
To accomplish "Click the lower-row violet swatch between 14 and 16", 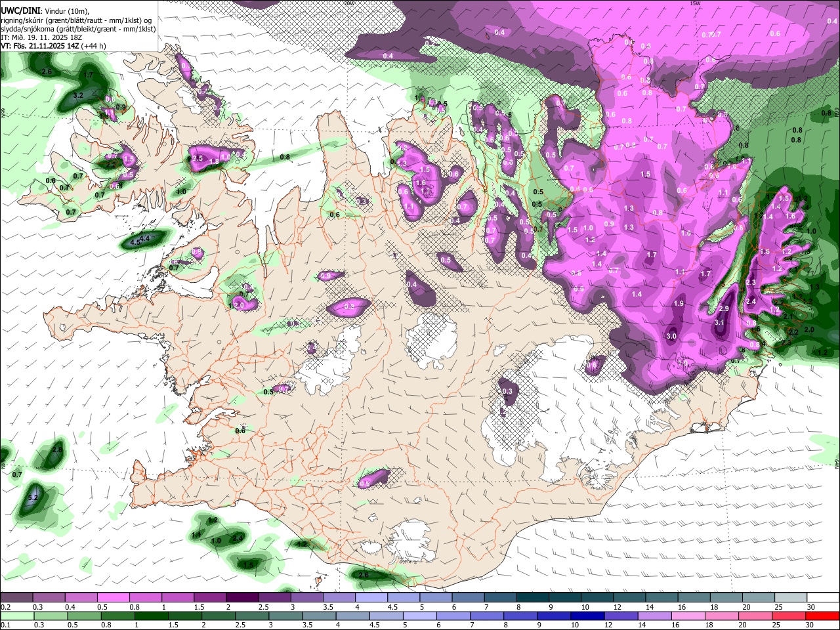I will coord(654,616).
